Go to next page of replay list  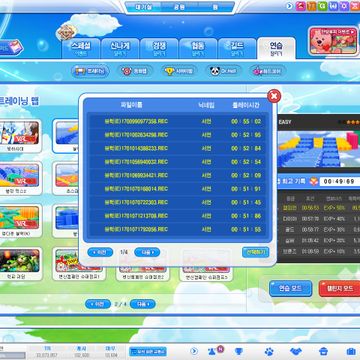(147, 252)
